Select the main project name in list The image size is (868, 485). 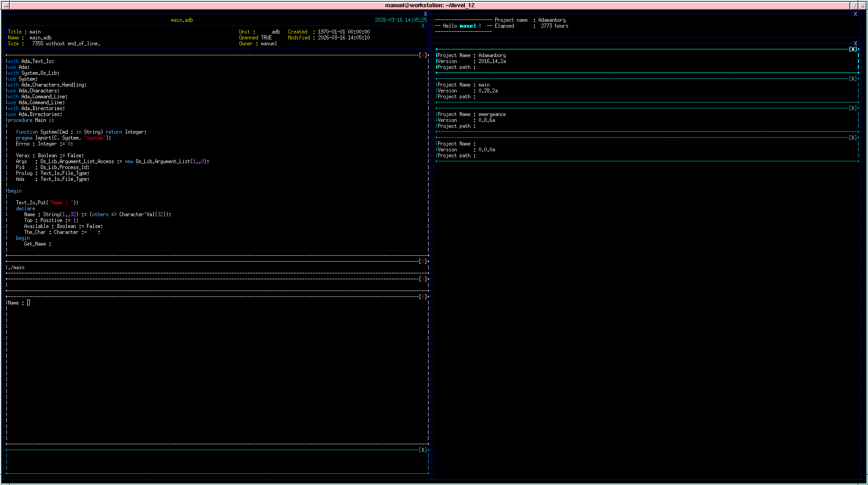coord(484,85)
